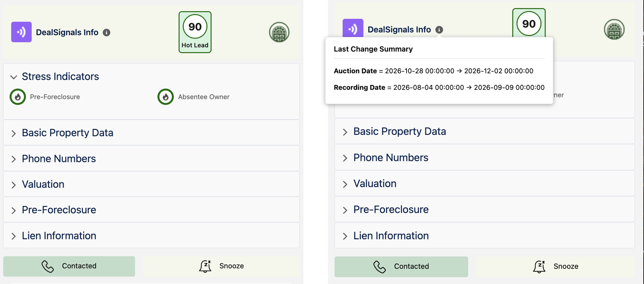644x284 pixels.
Task: Click the Recording Date change line
Action: pyautogui.click(x=439, y=87)
